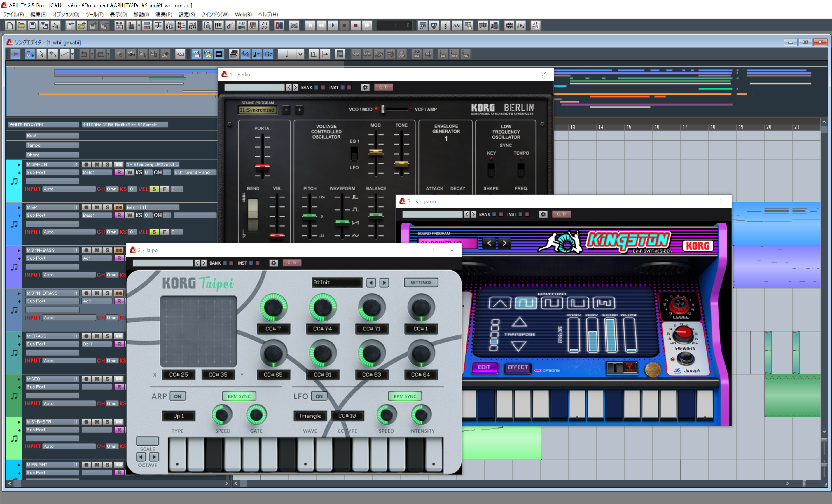This screenshot has width=832, height=504.
Task: Open the 編集(E) menu
Action: coord(39,15)
